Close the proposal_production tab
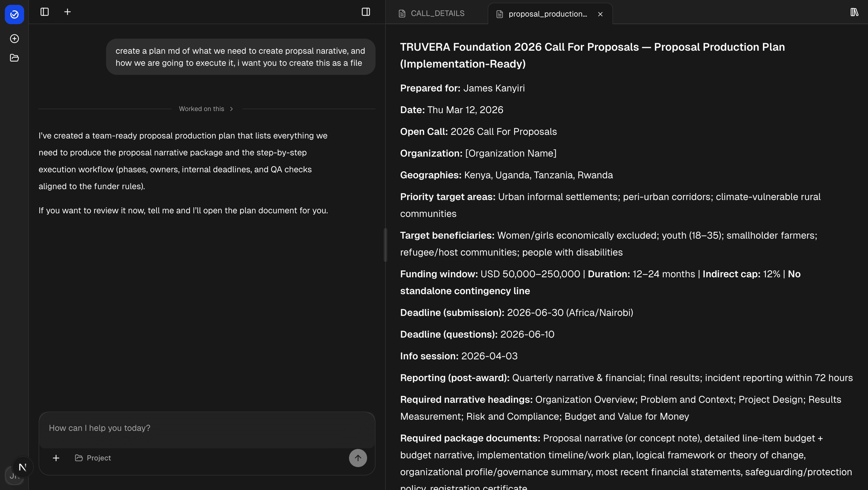The image size is (868, 490). pyautogui.click(x=600, y=14)
